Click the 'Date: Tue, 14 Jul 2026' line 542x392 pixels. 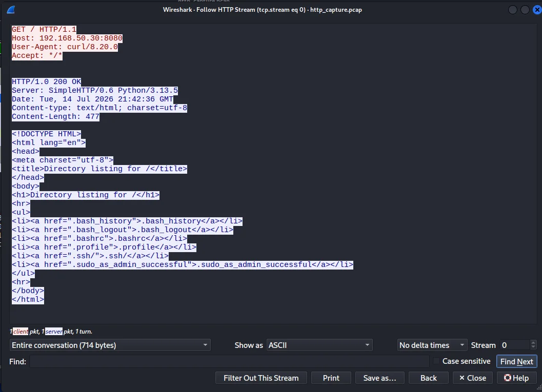[x=92, y=99]
